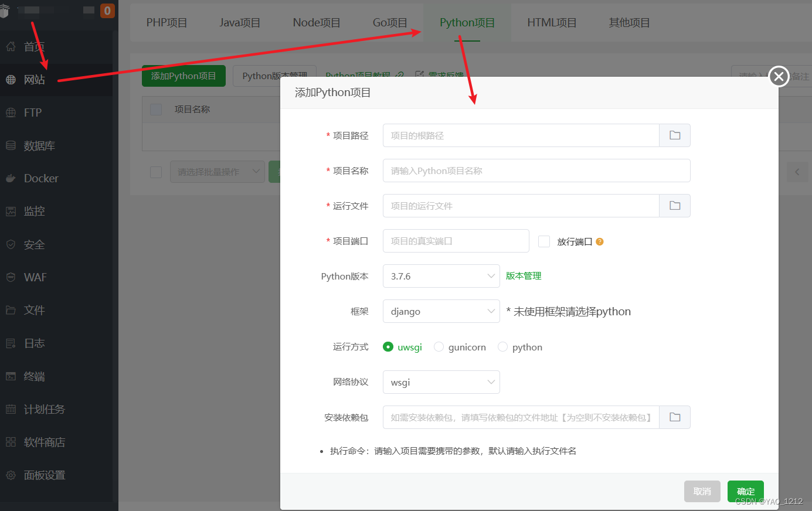The width and height of the screenshot is (812, 511).
Task: Click the 确定 button
Action: pyautogui.click(x=746, y=492)
